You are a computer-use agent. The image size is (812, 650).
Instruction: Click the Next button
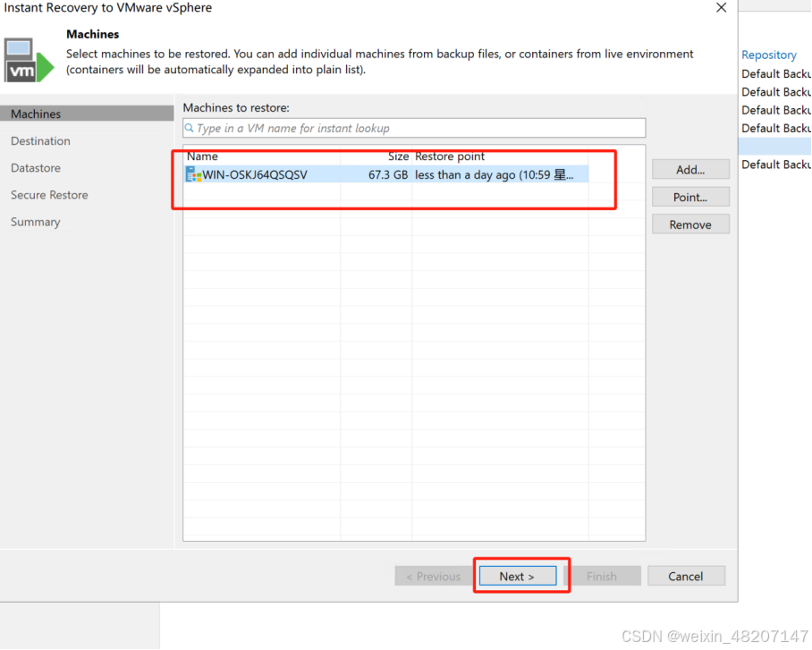point(518,576)
